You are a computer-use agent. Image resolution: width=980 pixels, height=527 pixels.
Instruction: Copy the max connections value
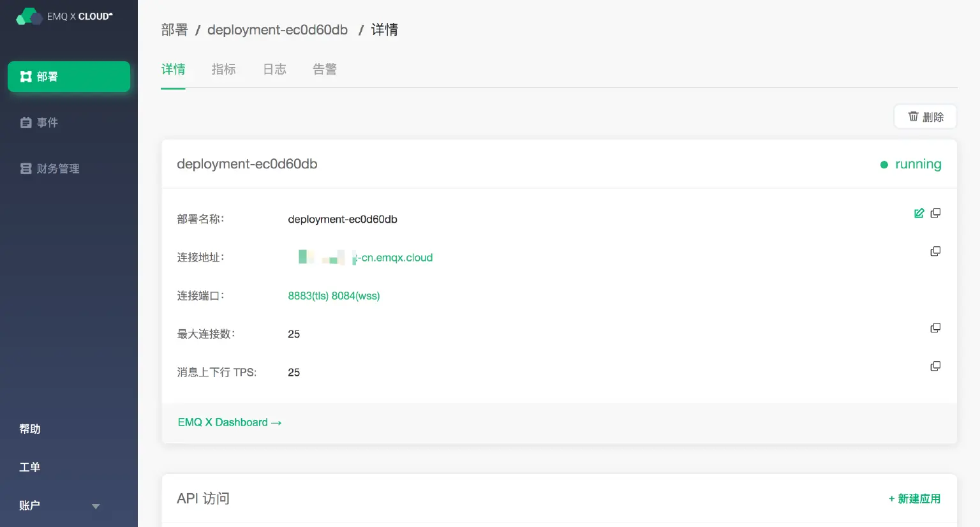click(935, 328)
